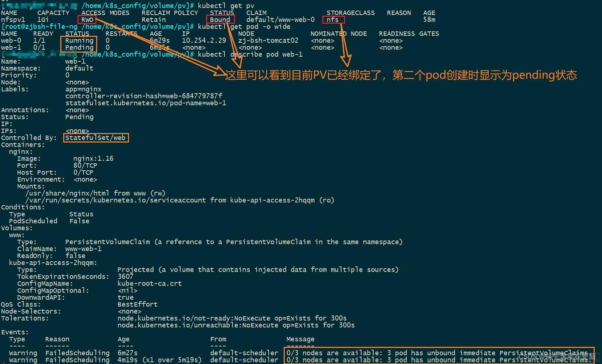The image size is (602, 364).
Task: Click the 'Events:' section label
Action: [15, 332]
